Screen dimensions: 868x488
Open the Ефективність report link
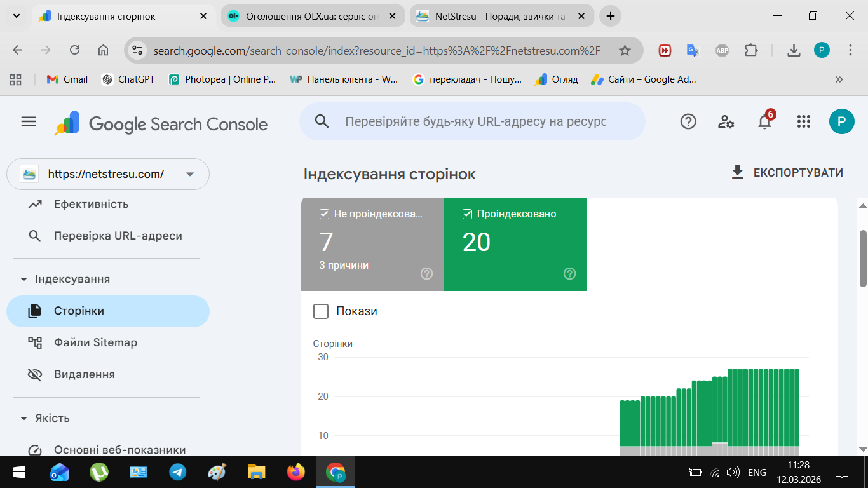[91, 204]
